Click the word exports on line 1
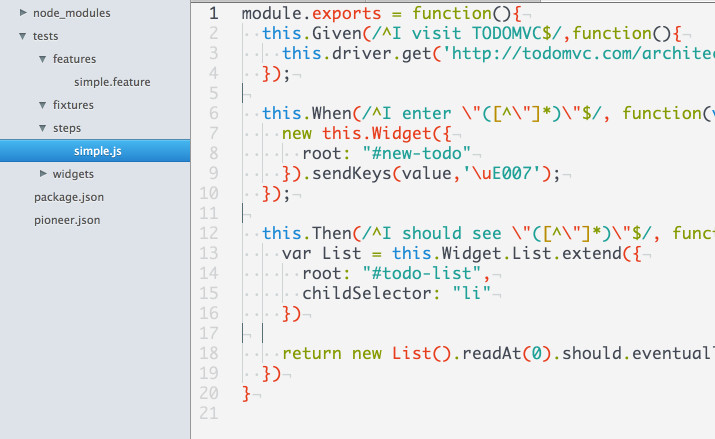The height and width of the screenshot is (439, 715). point(347,14)
